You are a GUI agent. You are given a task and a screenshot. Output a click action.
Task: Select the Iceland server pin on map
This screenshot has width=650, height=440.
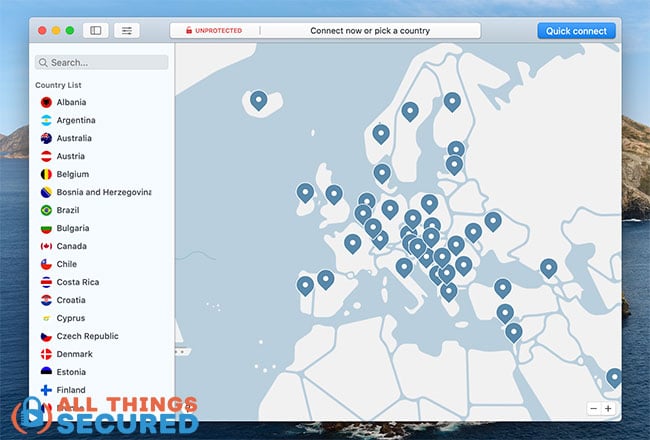[259, 100]
